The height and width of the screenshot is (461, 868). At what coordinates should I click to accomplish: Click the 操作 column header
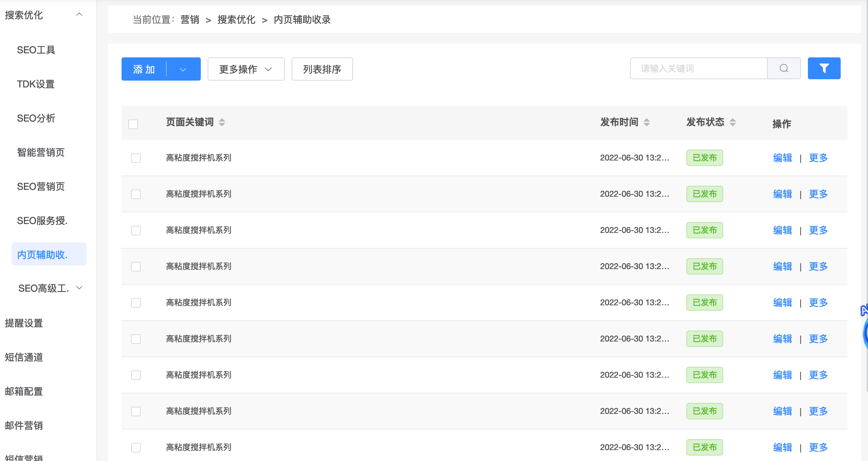pos(782,124)
